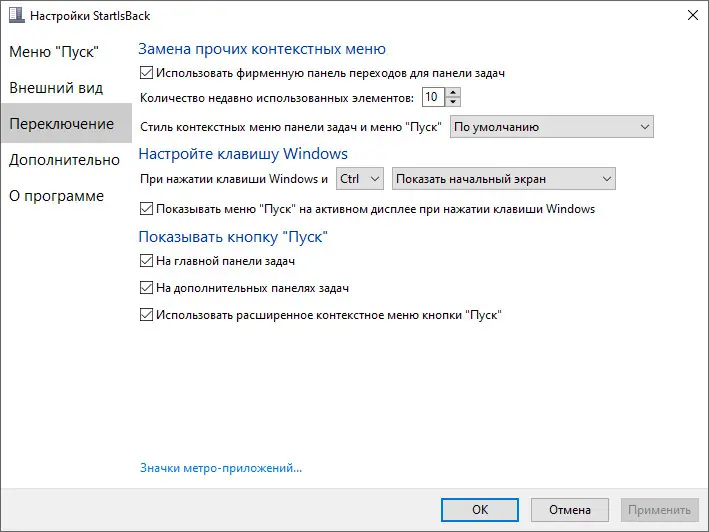The height and width of the screenshot is (532, 709).
Task: Confirm settings with the OK button
Action: [x=480, y=510]
